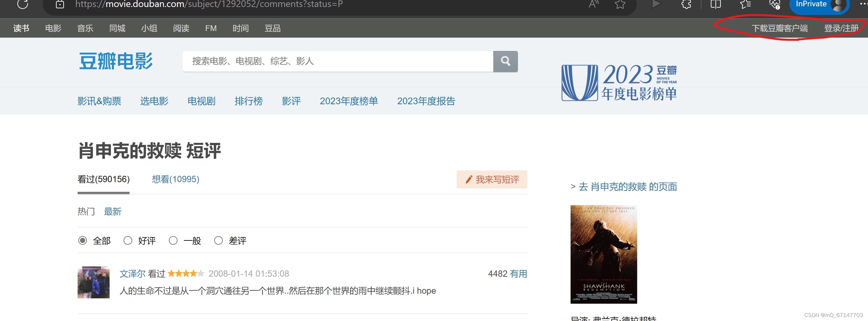Screen dimensions: 868x321
Task: Open FM in the top nav
Action: click(211, 28)
